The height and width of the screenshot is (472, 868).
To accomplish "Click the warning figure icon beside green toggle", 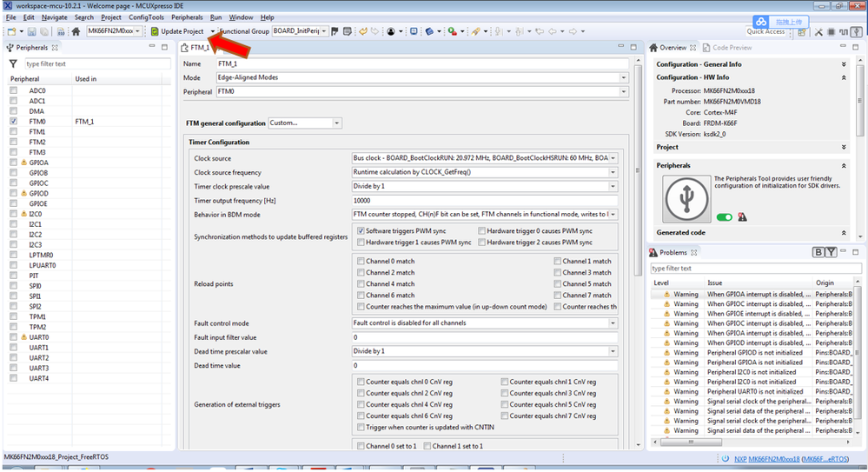I will point(742,217).
